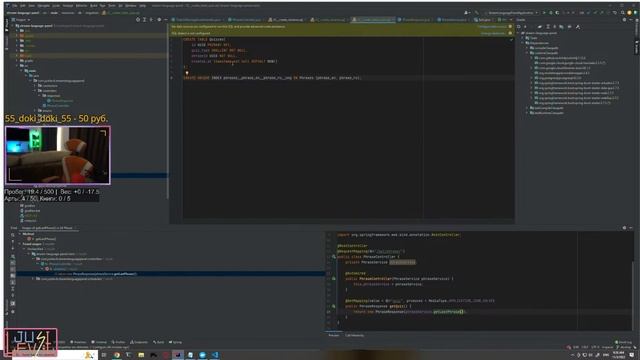Switch to Preview tab in usage preview
This screenshot has height=360, width=640.
click(x=333, y=336)
